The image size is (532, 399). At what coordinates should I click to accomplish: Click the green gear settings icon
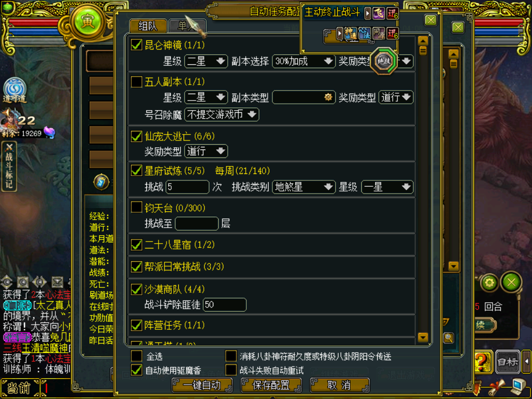pos(489,282)
